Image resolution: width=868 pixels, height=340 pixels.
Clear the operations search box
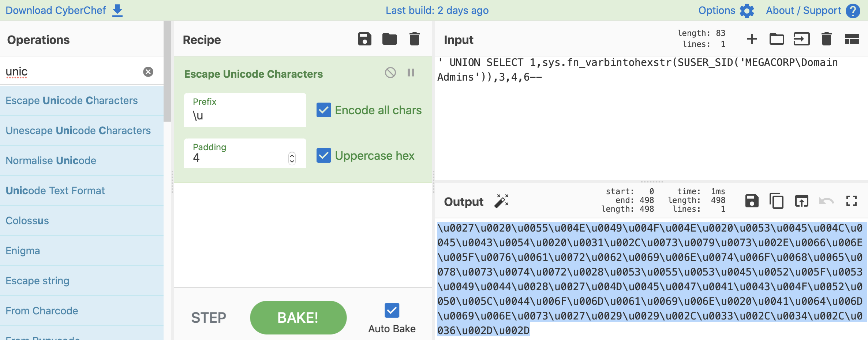(x=148, y=72)
